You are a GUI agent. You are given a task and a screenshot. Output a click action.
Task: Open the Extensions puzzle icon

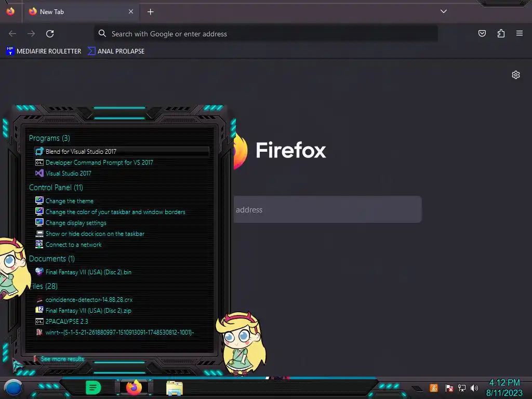(501, 33)
